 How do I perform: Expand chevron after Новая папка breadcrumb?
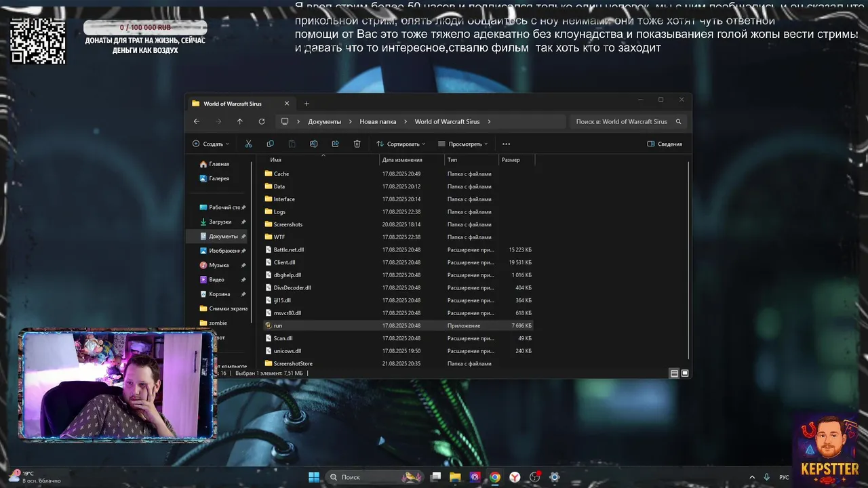[x=406, y=121]
